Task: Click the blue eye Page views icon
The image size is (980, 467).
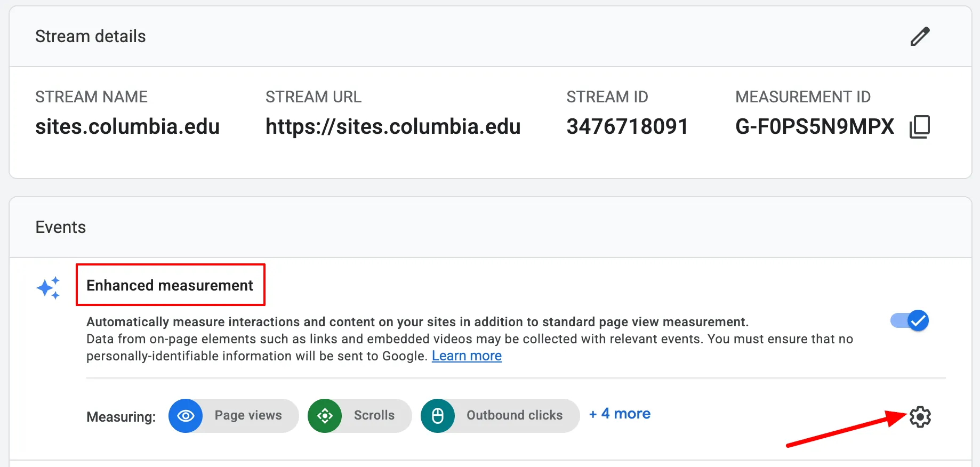Action: [186, 416]
